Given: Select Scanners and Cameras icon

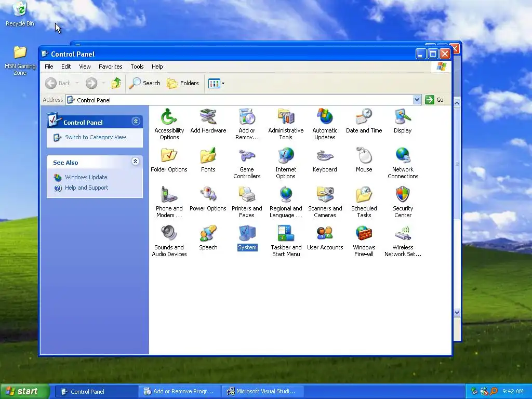Looking at the screenshot, I should click(325, 202).
